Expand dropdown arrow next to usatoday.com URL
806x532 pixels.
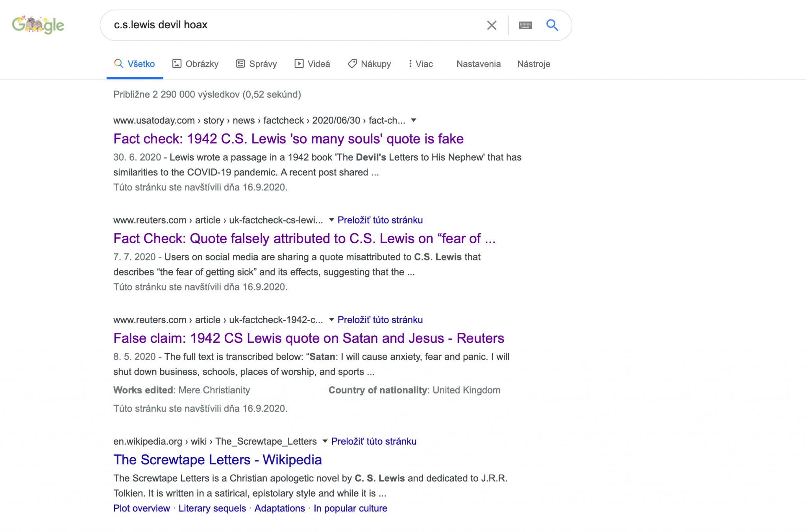coord(413,120)
